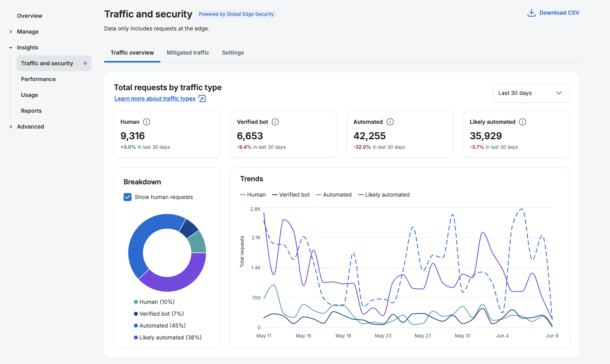Toggle the Human series in Trends legend
The width and height of the screenshot is (610, 364).
(x=253, y=195)
